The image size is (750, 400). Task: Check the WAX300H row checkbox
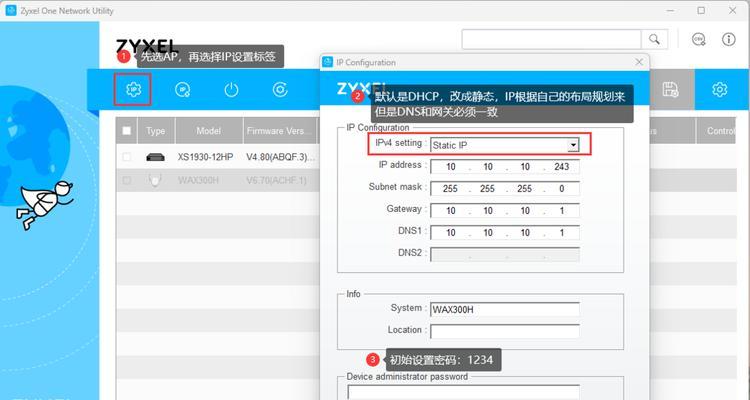(127, 180)
